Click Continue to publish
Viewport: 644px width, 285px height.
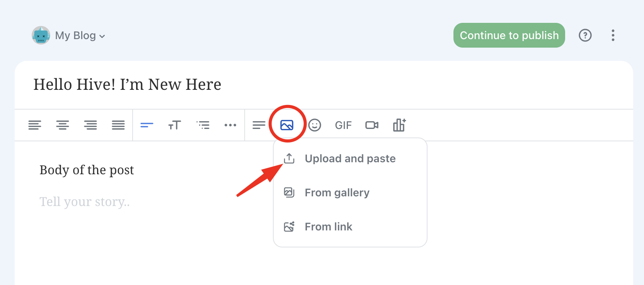(509, 35)
